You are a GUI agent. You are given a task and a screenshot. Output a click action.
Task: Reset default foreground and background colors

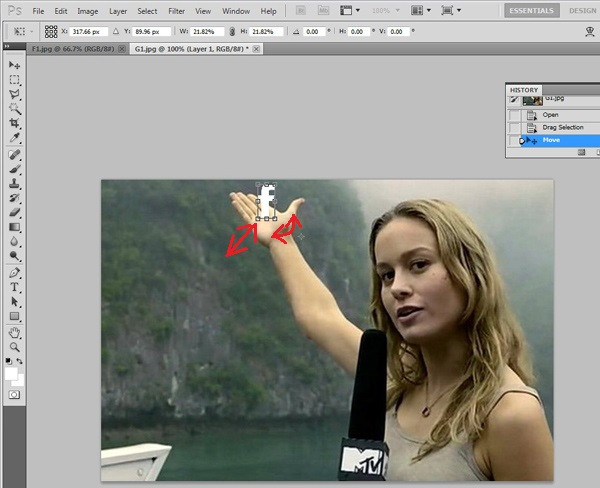[x=8, y=361]
